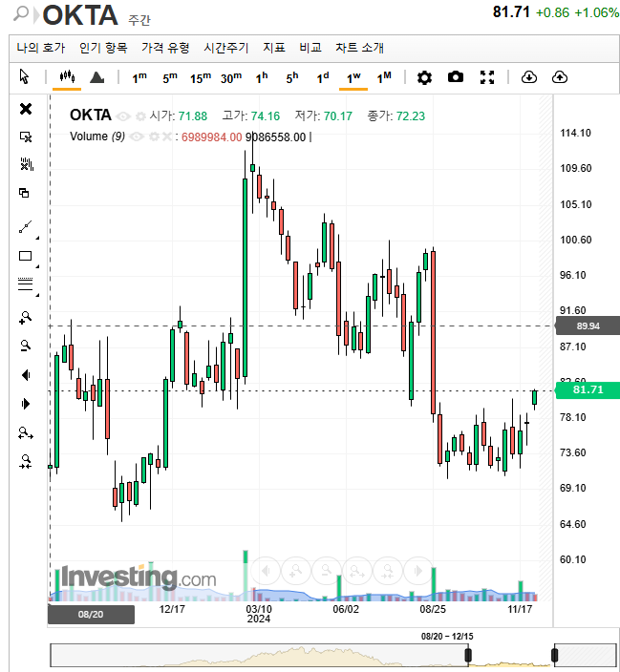Open the 비교 compare menu
The width and height of the screenshot is (620, 672).
click(310, 47)
